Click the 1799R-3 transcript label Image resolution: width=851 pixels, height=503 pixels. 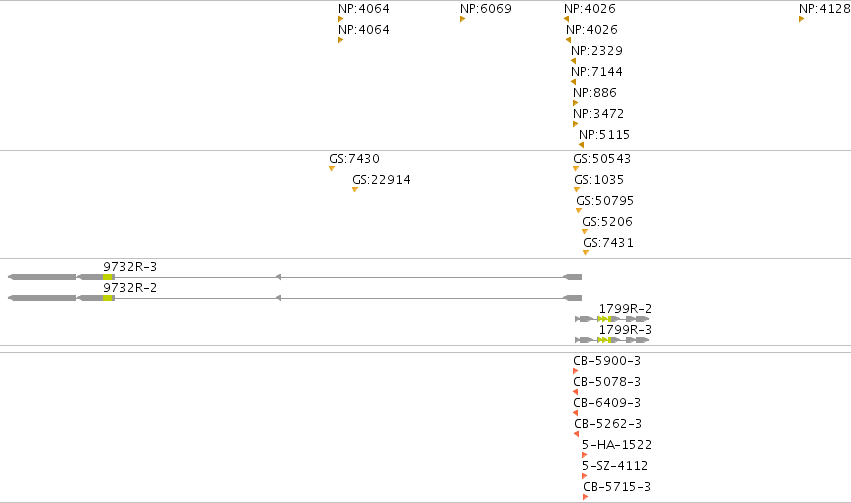pos(625,329)
